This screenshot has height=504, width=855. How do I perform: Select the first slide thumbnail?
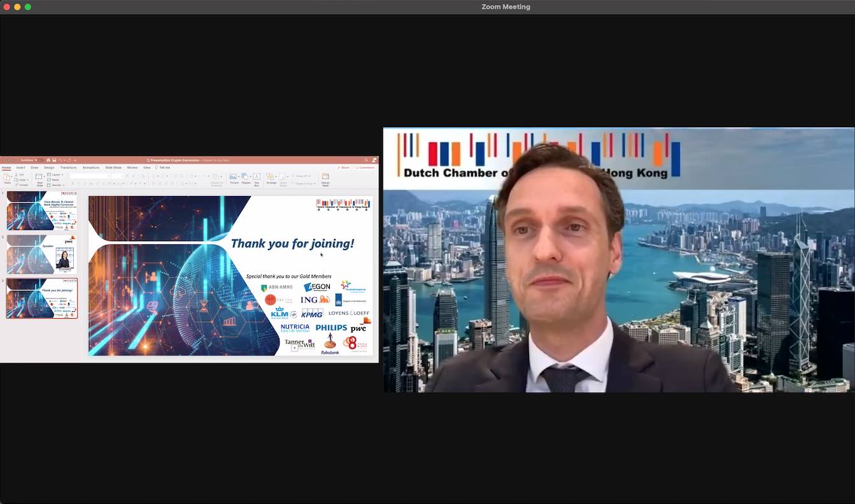(x=42, y=211)
